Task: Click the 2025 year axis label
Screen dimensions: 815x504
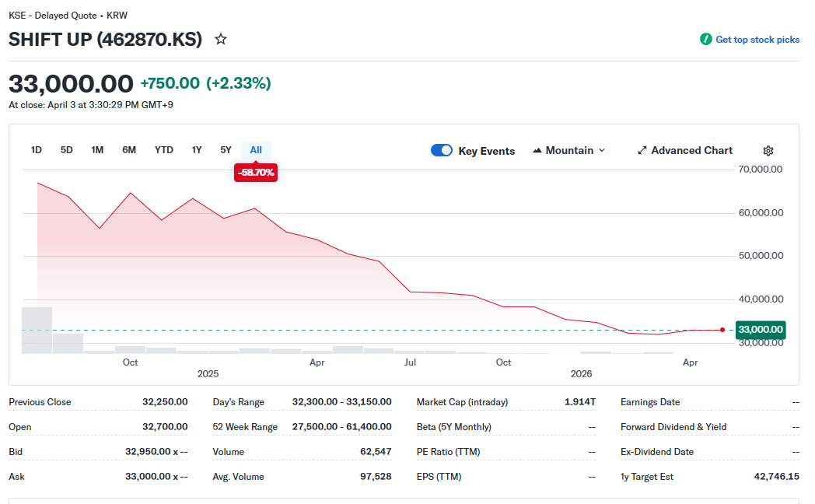Action: 208,374
